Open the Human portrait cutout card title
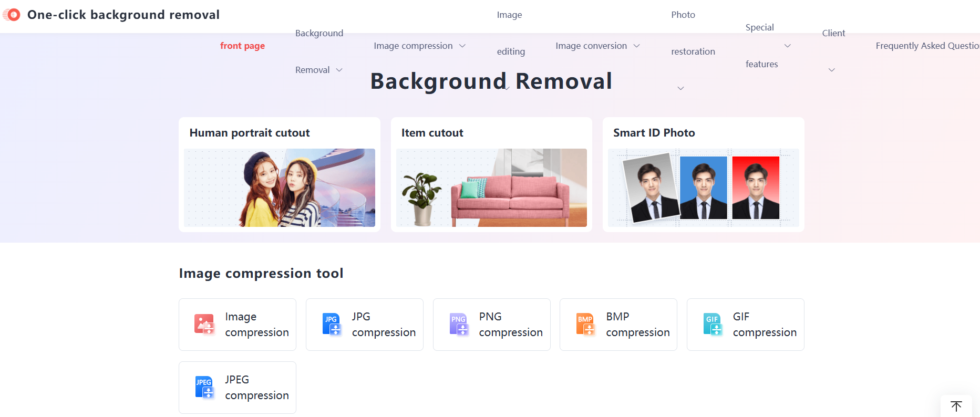Viewport: 980px width, 417px height. 250,133
